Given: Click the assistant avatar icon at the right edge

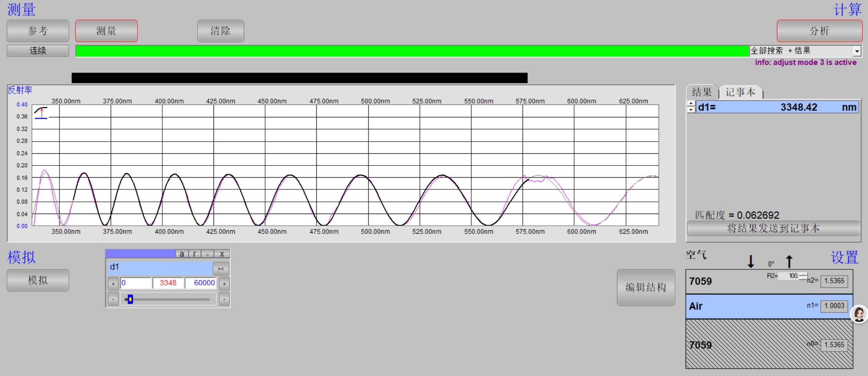Looking at the screenshot, I should [859, 314].
